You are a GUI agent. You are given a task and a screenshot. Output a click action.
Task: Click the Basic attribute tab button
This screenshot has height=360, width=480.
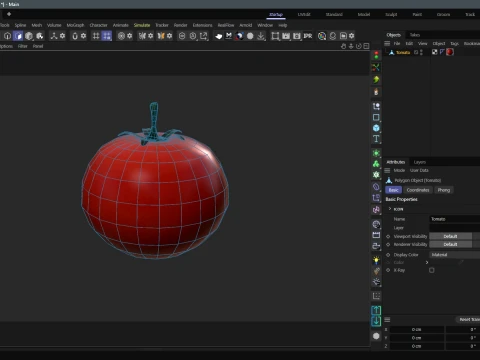pyautogui.click(x=393, y=190)
